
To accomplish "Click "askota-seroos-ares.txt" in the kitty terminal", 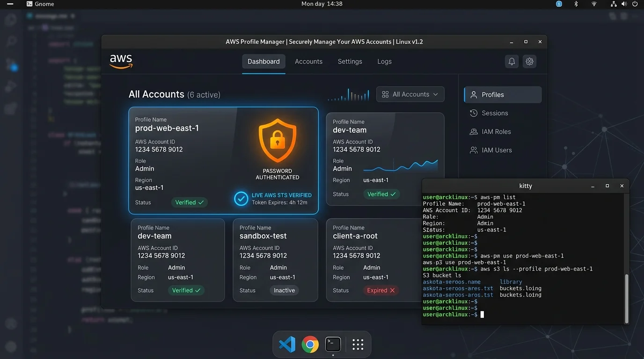I will coord(458,289).
